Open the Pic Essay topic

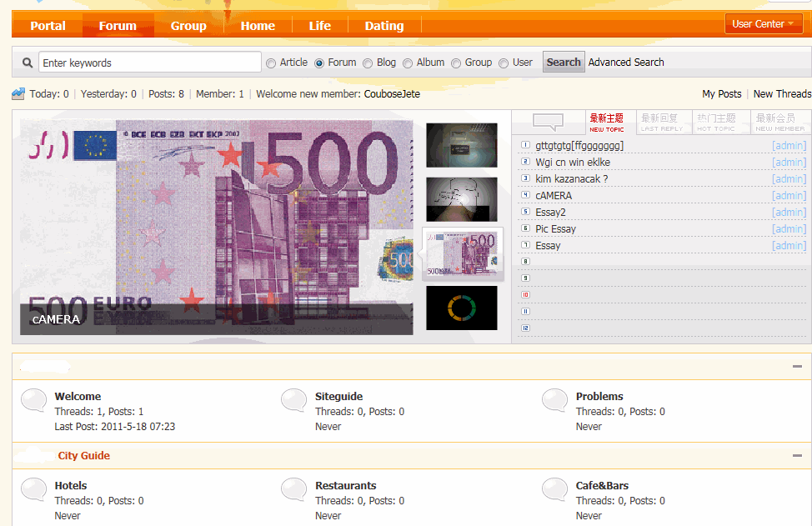(x=556, y=229)
